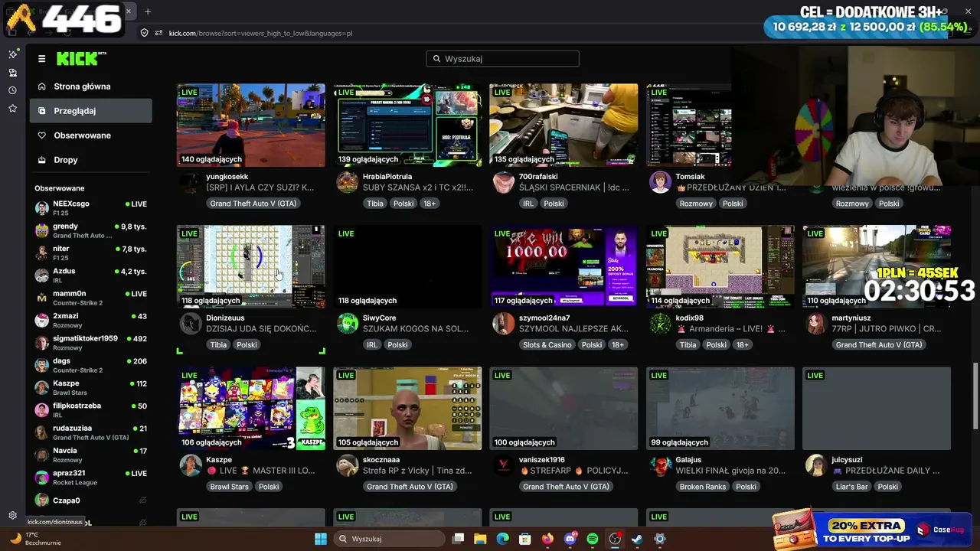Click martyniusz channel avatar

[816, 324]
